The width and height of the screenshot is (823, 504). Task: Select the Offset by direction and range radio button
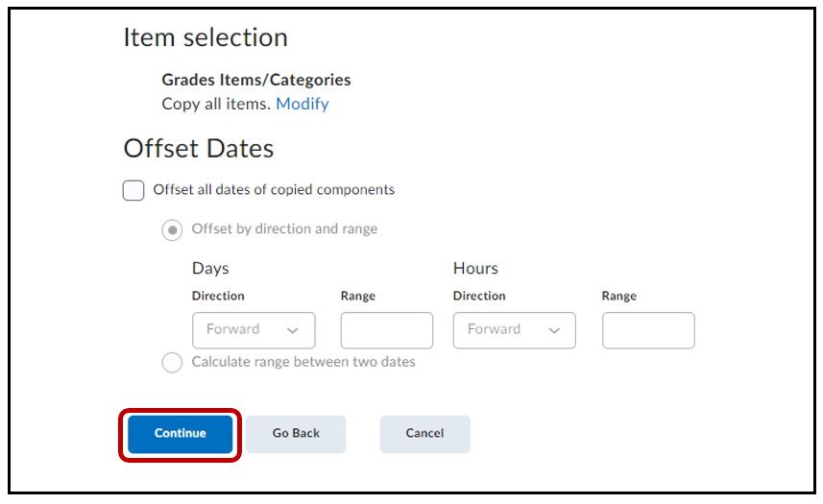[172, 230]
